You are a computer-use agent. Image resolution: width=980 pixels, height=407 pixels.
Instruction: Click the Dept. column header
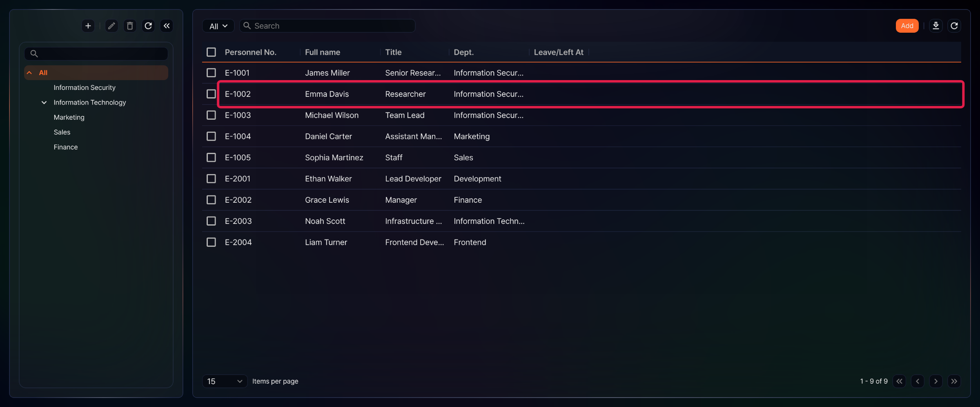point(464,52)
